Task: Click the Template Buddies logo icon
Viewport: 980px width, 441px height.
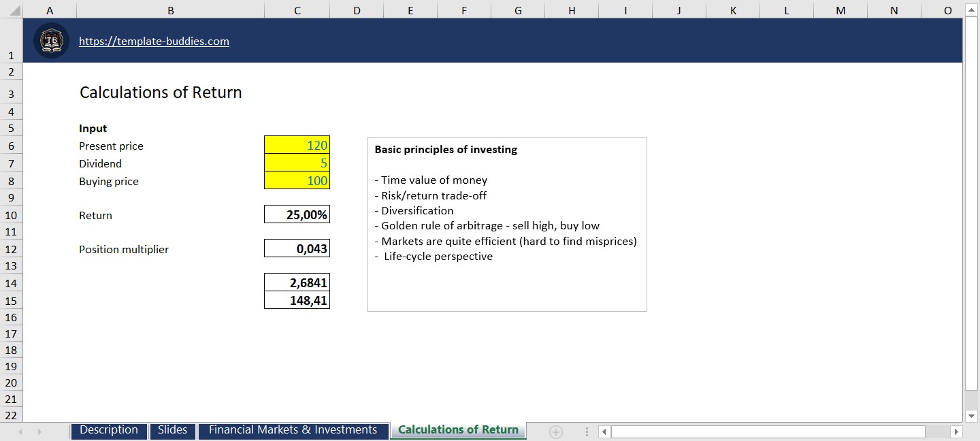Action: 51,41
